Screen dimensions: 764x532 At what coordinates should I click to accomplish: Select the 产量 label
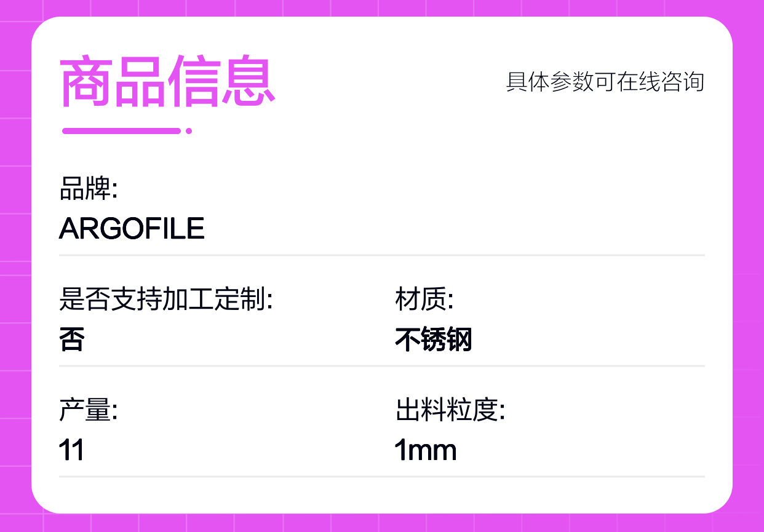pyautogui.click(x=89, y=410)
